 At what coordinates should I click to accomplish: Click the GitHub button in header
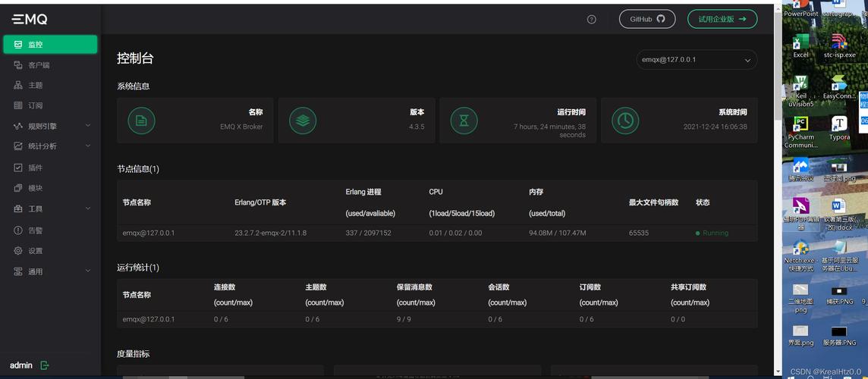click(647, 19)
